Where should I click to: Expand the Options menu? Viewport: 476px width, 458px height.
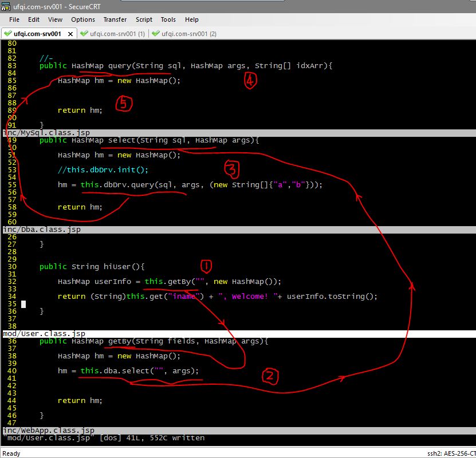pos(83,19)
